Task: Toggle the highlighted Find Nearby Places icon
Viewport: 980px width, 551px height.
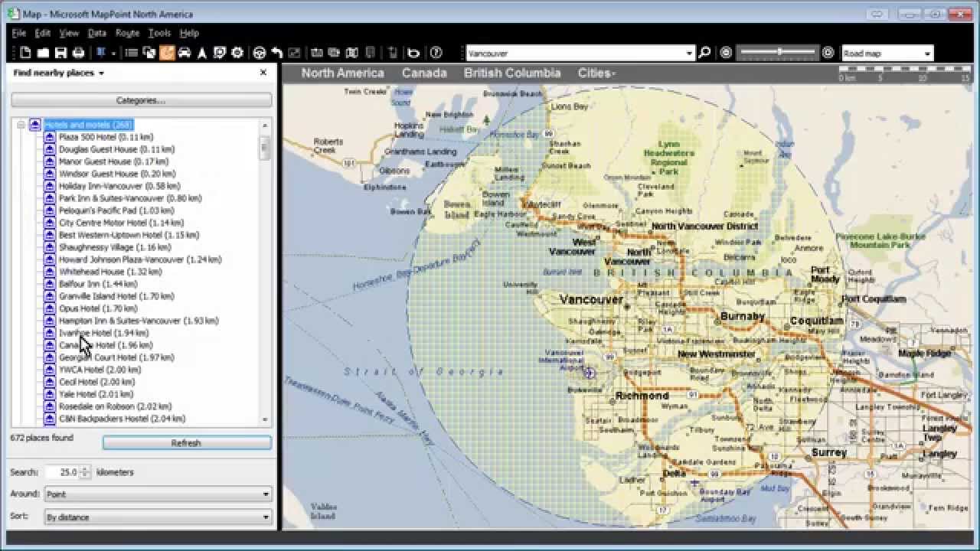Action: [167, 53]
